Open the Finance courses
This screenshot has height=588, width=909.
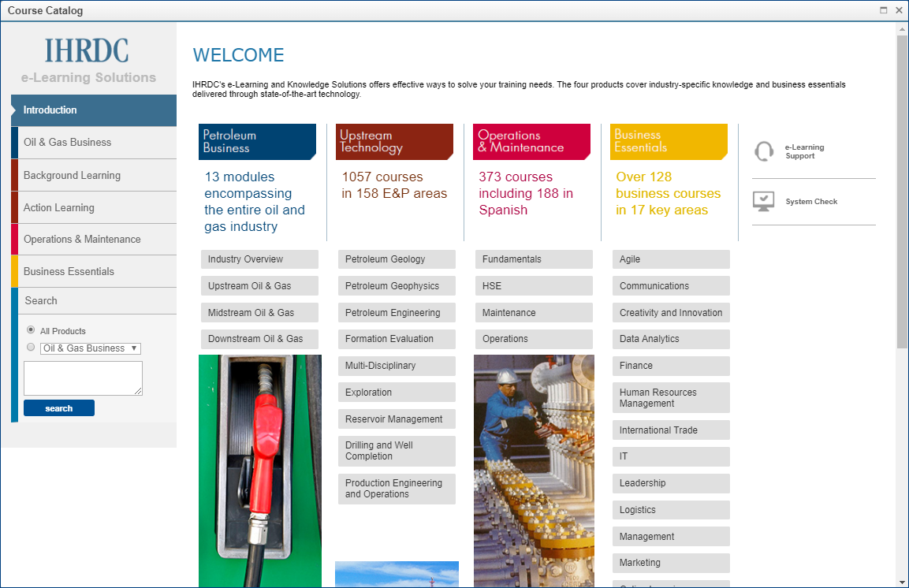pyautogui.click(x=672, y=366)
